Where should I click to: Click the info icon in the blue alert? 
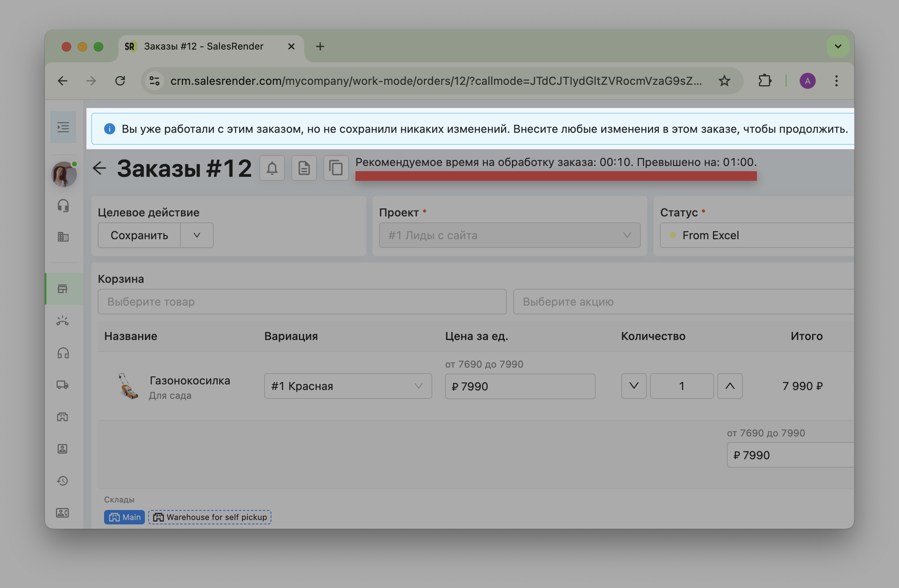click(110, 129)
